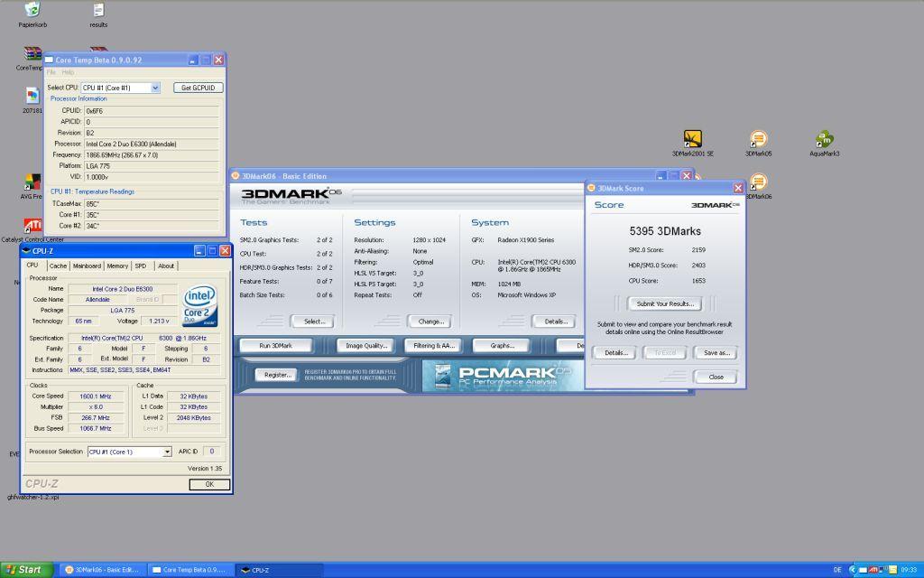Click the Details... button under System
Viewport: 924px width, 578px height.
[554, 322]
